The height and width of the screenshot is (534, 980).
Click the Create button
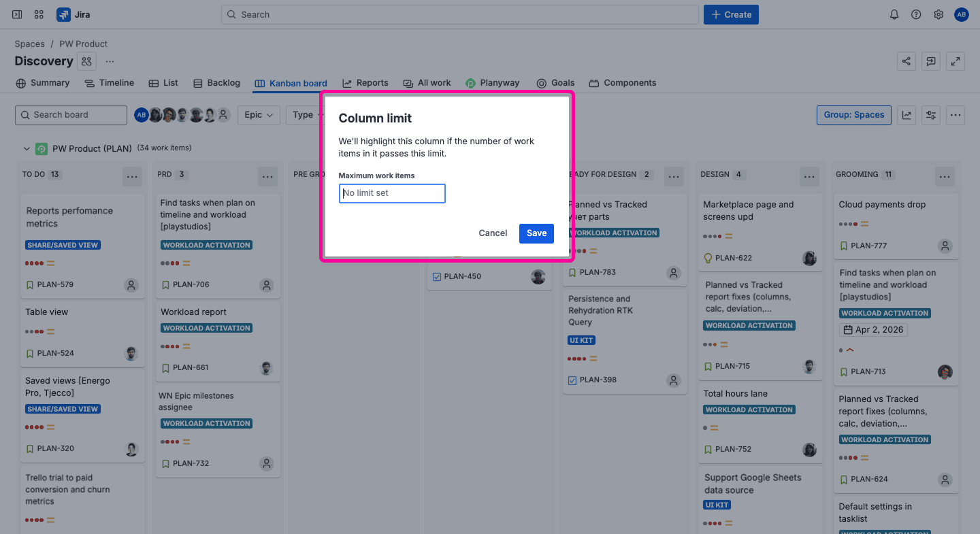(x=731, y=14)
